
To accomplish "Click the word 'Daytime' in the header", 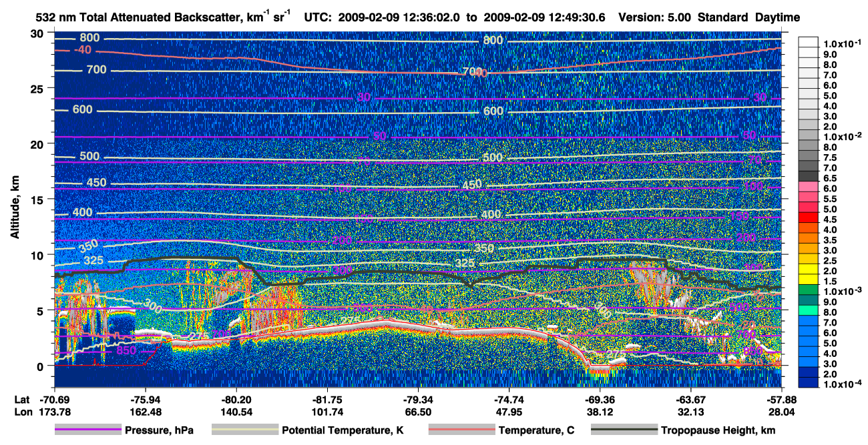I will point(777,18).
